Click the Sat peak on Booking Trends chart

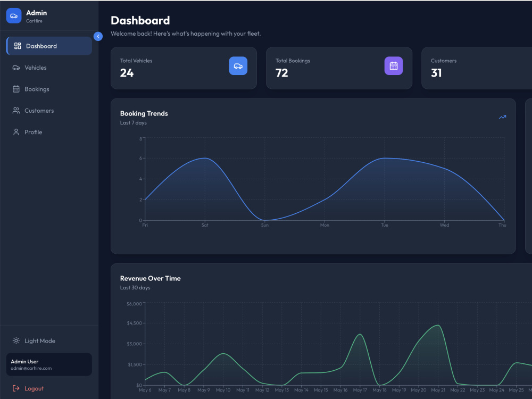tap(205, 158)
